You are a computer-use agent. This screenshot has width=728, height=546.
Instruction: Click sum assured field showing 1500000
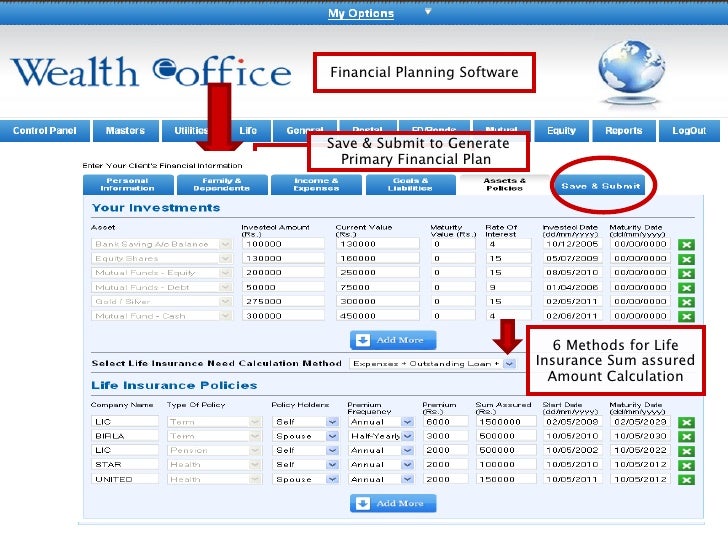[506, 422]
